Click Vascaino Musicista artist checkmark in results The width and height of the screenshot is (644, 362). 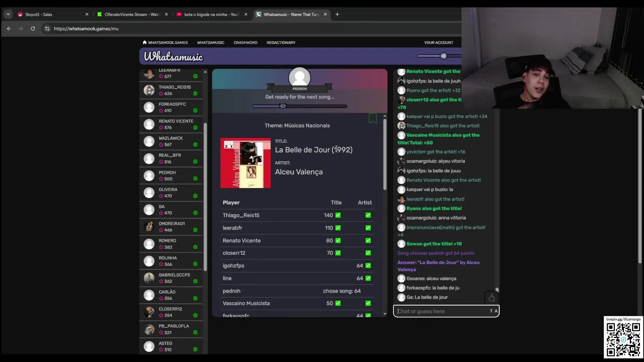click(368, 303)
